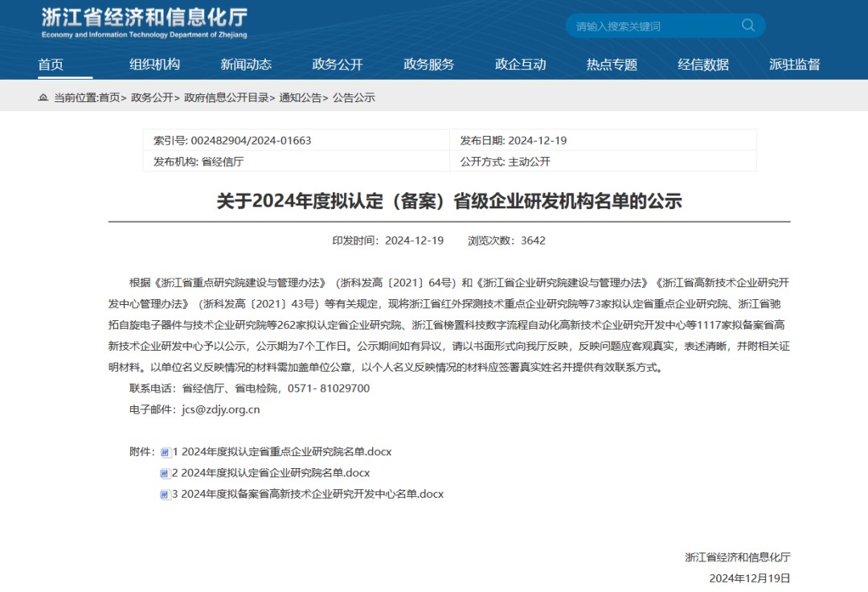Select the 经信数据 menu item
Image resolution: width=868 pixels, height=592 pixels.
pos(702,65)
